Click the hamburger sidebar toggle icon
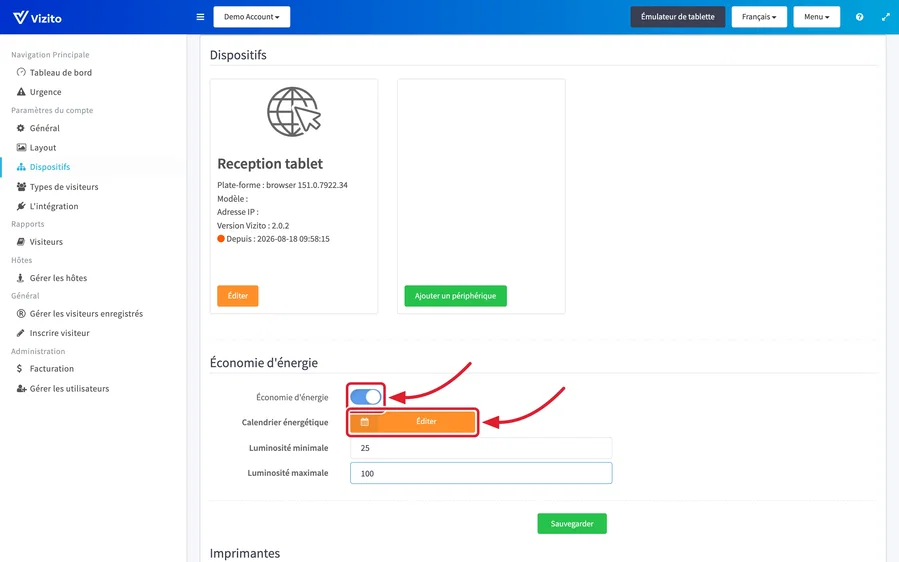The height and width of the screenshot is (562, 899). click(x=200, y=17)
